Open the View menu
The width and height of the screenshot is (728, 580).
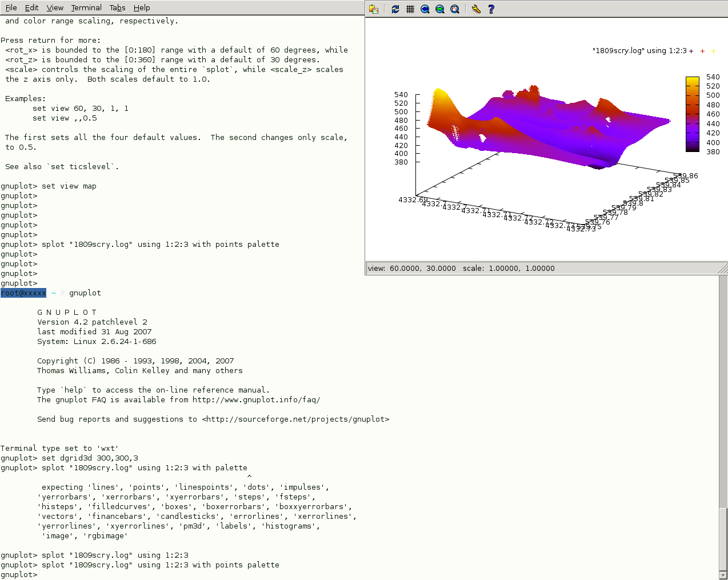pos(55,7)
